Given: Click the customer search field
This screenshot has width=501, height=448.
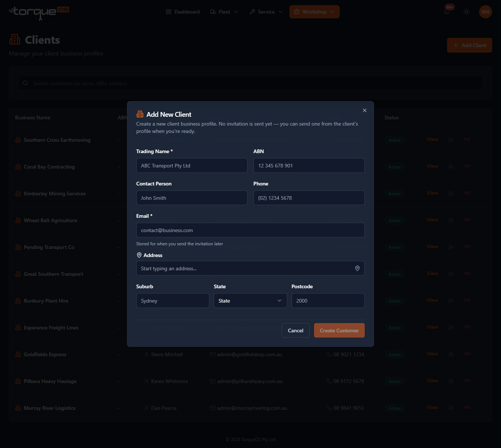Looking at the screenshot, I should coord(250,83).
